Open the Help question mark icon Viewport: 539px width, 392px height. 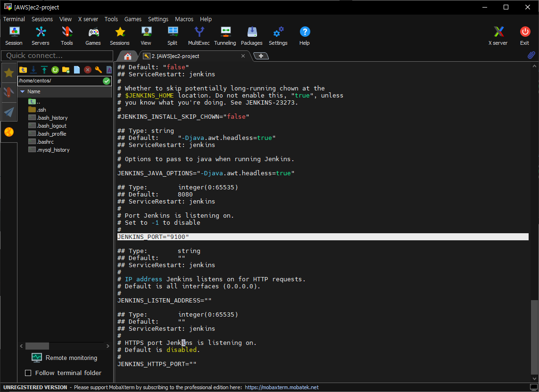click(305, 36)
